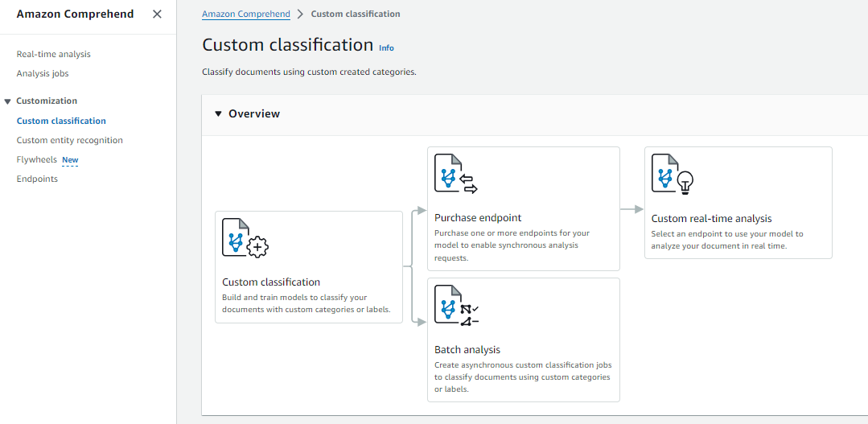
Task: Go to Custom entity recognition
Action: [70, 140]
